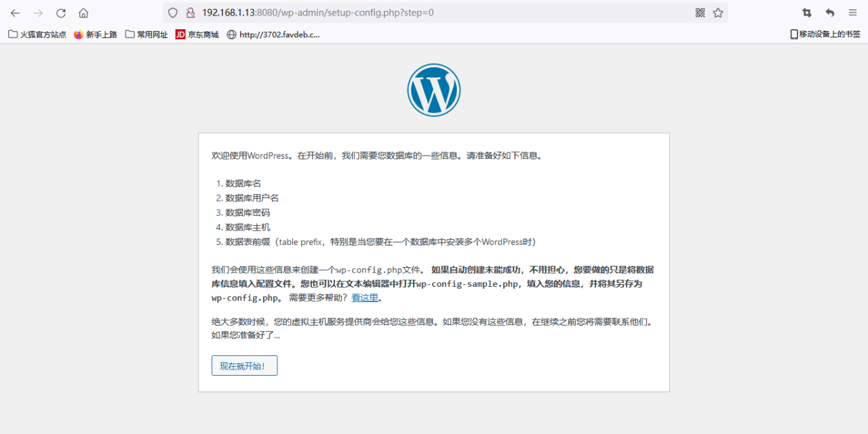Click the shield tracking protection icon
This screenshot has height=434, width=868.
tap(173, 13)
